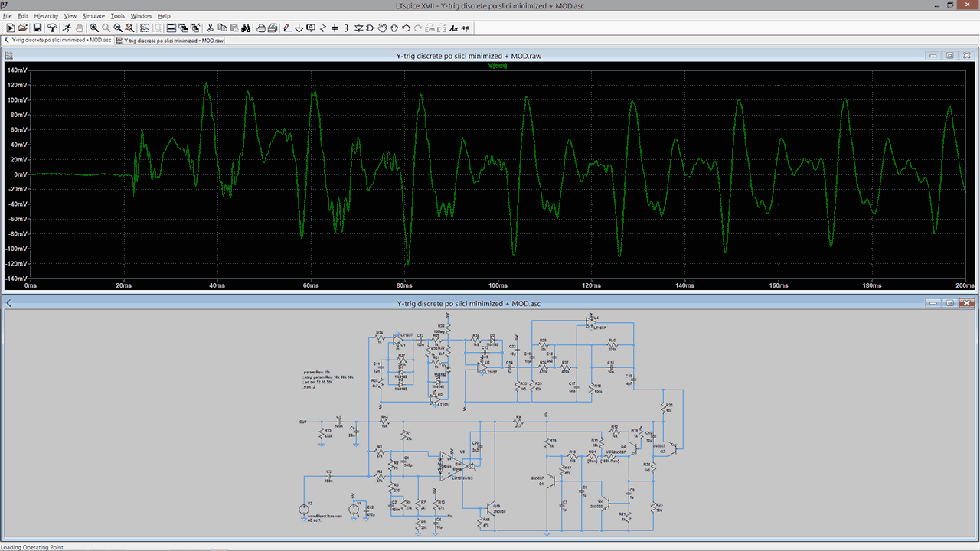Click the V(out) trace label
The width and height of the screenshot is (980, 551).
coord(498,66)
